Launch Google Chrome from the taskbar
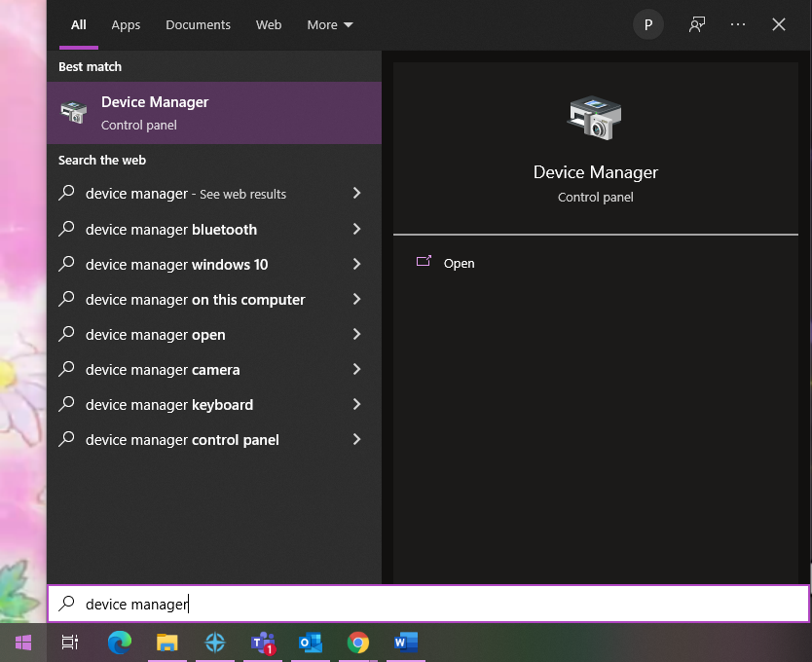The width and height of the screenshot is (812, 662). (x=358, y=643)
